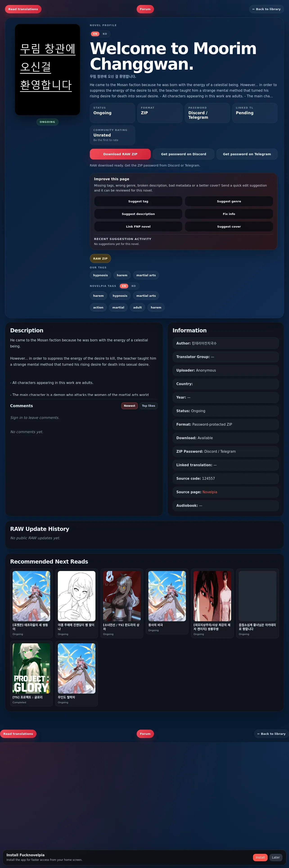The width and height of the screenshot is (289, 868).
Task: Open the martial arts tag under Novelpia Tags
Action: [146, 296]
